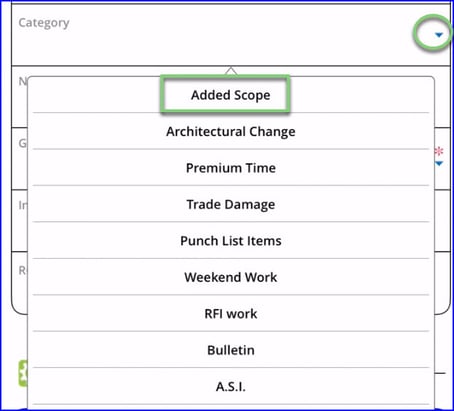Screen dimensions: 454x411
Task: Choose A.S.I. from the dropdown list
Action: [231, 386]
